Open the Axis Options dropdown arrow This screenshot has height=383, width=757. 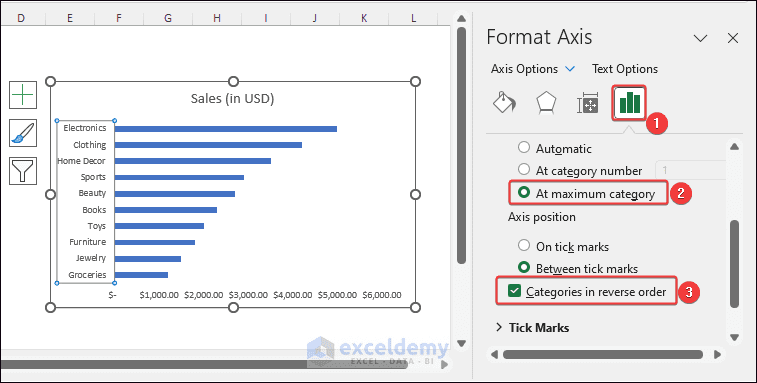570,69
